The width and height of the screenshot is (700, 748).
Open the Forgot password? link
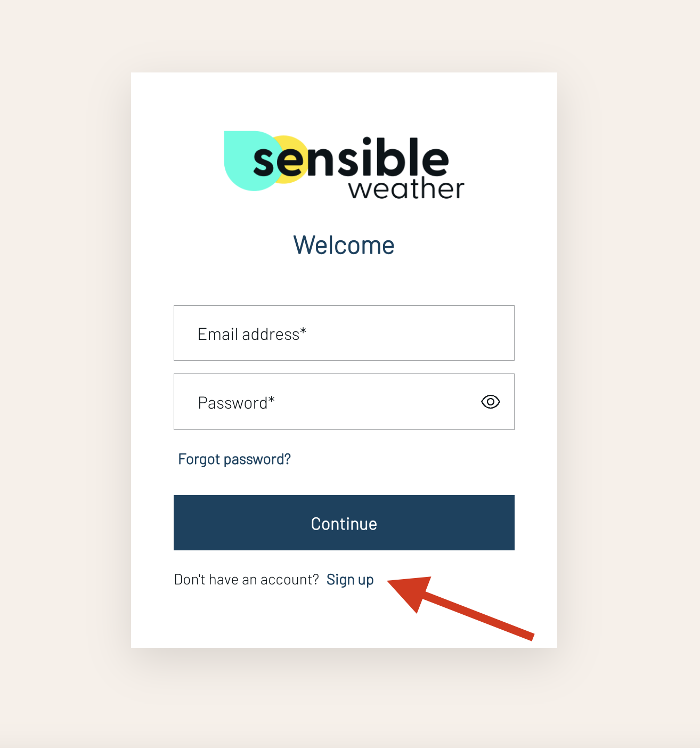234,459
